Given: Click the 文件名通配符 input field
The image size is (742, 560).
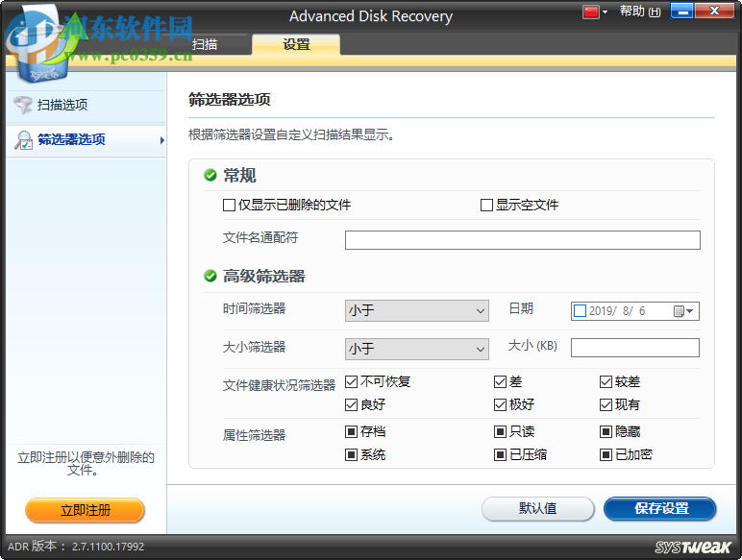Looking at the screenshot, I should [x=523, y=240].
